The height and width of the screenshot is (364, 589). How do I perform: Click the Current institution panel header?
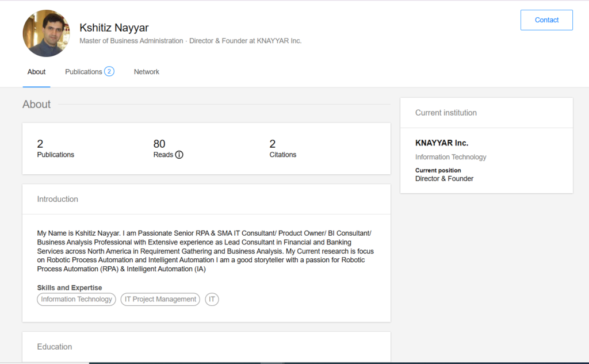[446, 113]
